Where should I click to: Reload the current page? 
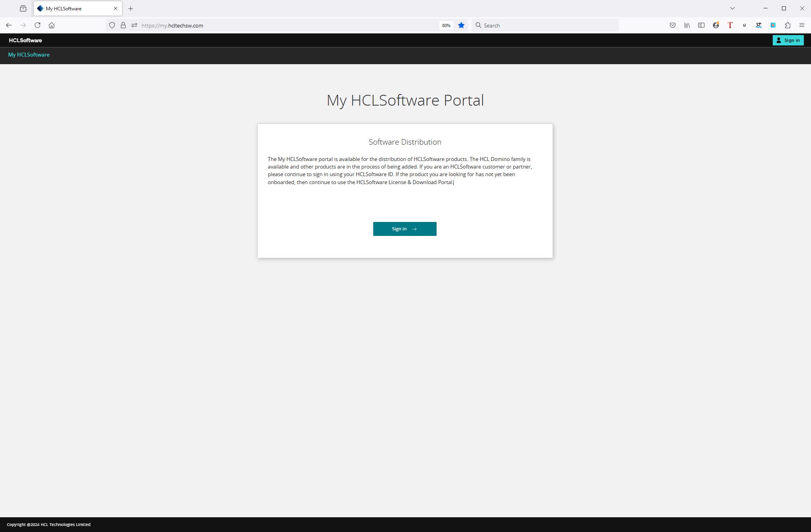click(x=37, y=25)
